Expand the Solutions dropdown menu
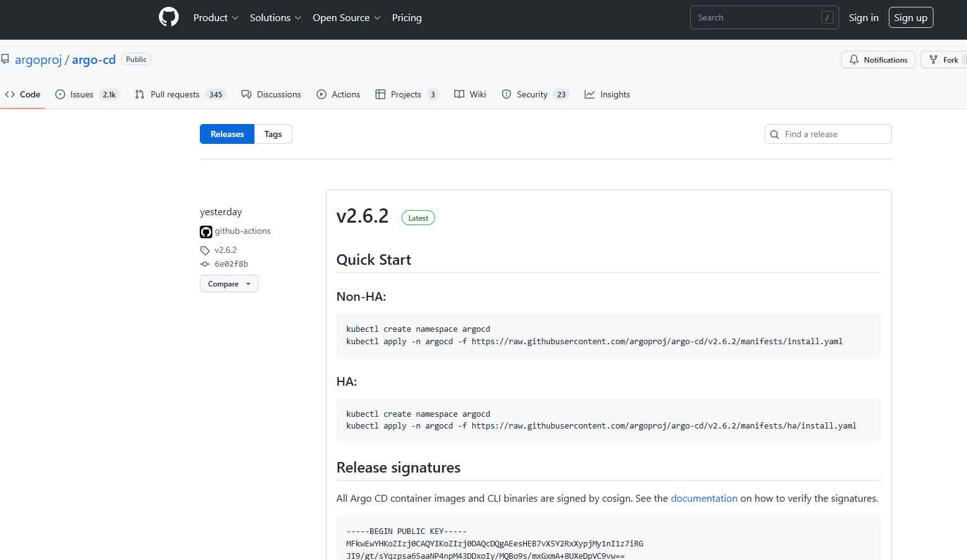The height and width of the screenshot is (560, 967). pos(275,18)
